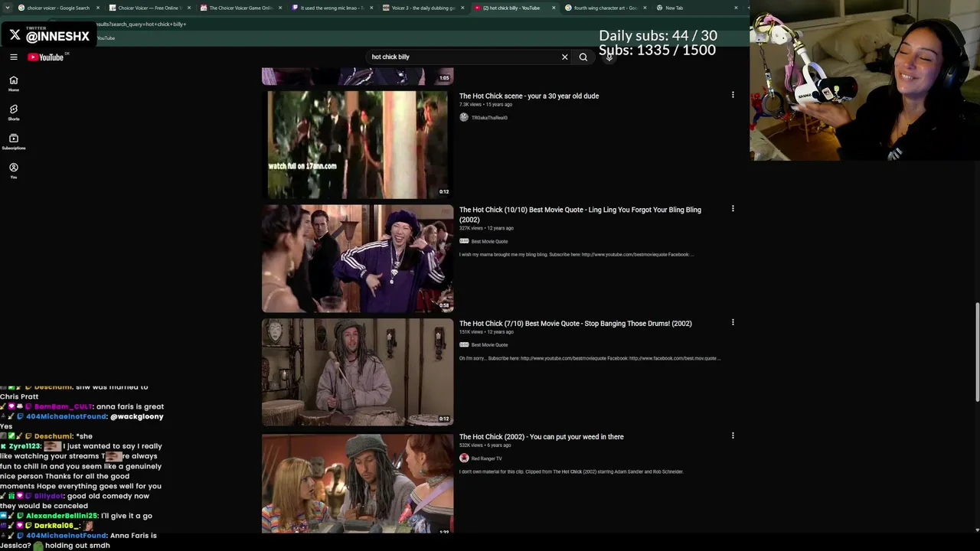Close the 'fourth wing character art' tab
The height and width of the screenshot is (551, 980).
click(645, 8)
